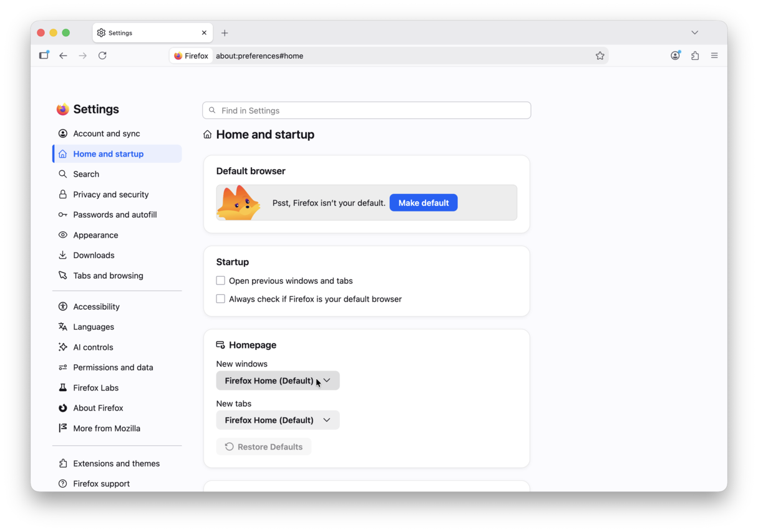Open the Search settings category
The width and height of the screenshot is (758, 532).
[x=117, y=174]
